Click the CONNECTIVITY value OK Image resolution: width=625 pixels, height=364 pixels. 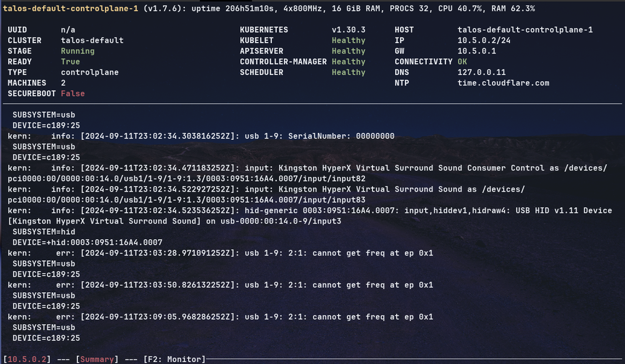[462, 62]
